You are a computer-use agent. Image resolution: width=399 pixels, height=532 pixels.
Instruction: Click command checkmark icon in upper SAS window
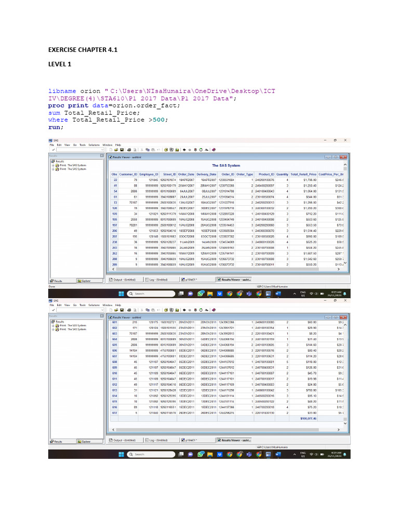(54, 150)
